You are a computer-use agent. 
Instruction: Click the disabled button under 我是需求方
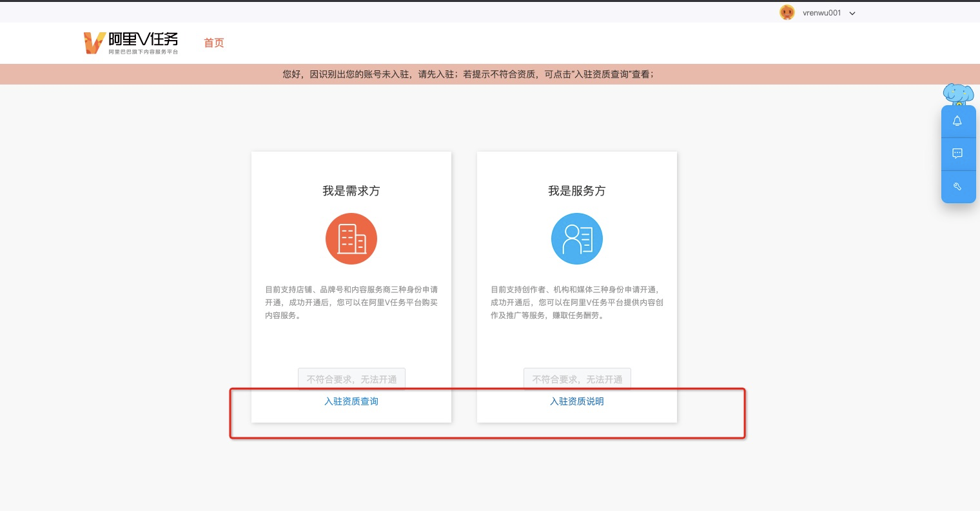(351, 379)
